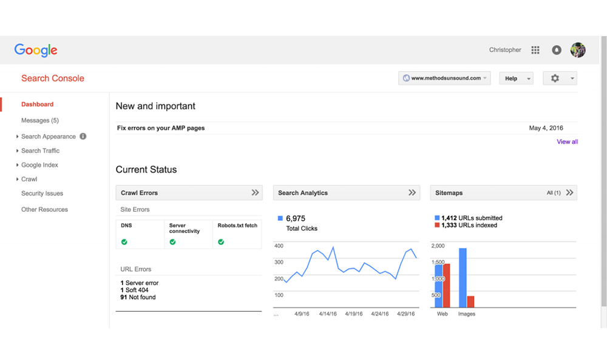This screenshot has height=364, width=607.
Task: Open Crawl Errors double-arrow icon
Action: (256, 193)
